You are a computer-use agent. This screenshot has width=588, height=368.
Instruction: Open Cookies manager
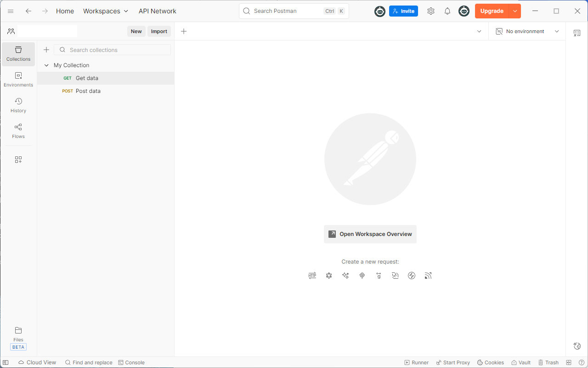click(x=491, y=362)
